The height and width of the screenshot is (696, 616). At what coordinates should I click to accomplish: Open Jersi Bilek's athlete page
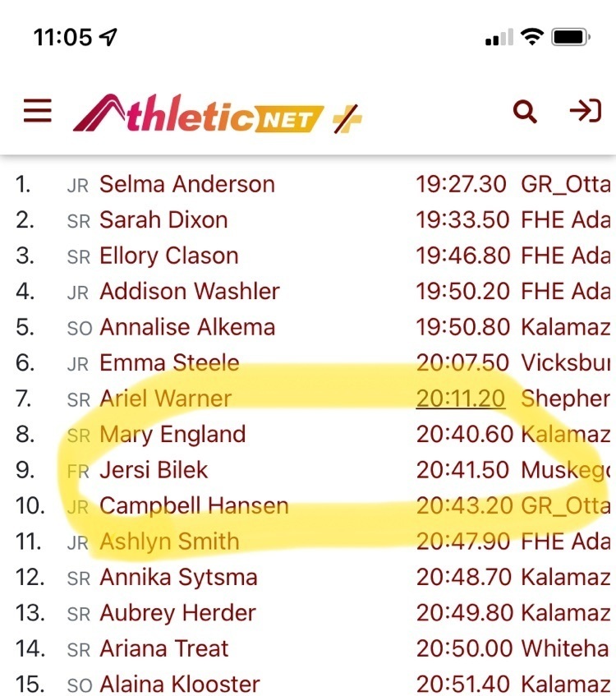[154, 470]
